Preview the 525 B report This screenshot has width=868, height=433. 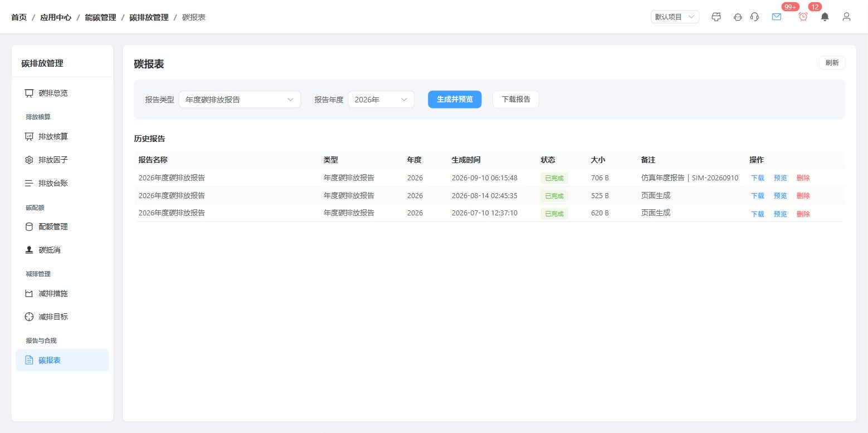click(781, 196)
